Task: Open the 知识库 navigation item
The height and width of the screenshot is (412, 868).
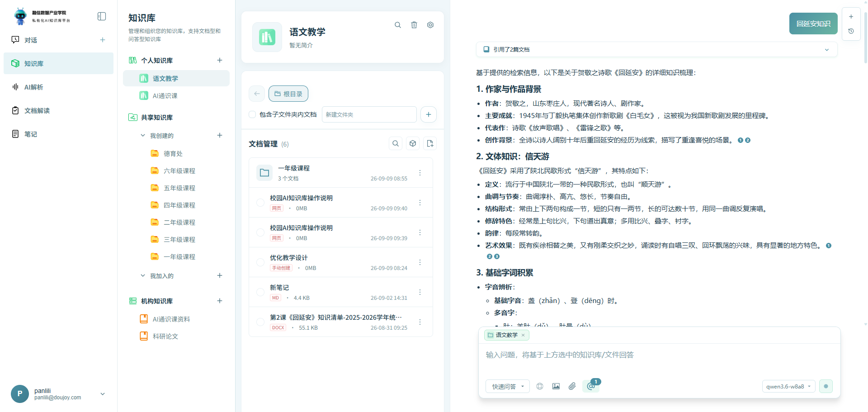Action: coord(58,63)
